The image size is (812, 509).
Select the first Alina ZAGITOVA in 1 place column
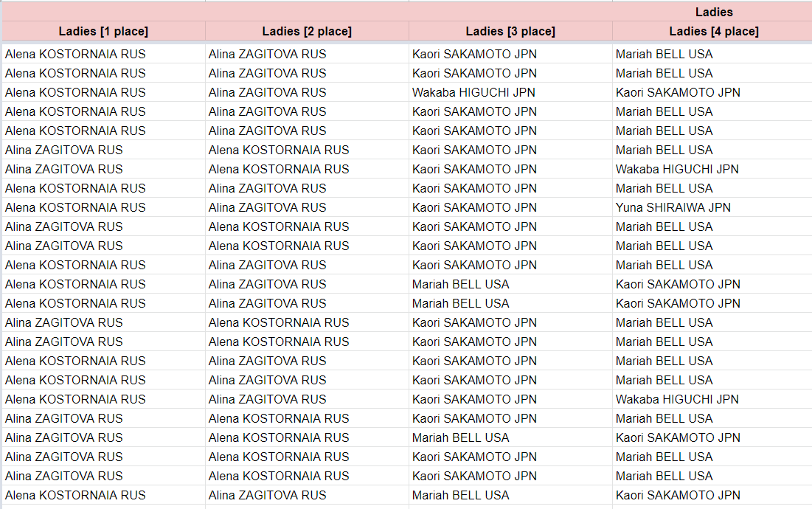(x=64, y=150)
